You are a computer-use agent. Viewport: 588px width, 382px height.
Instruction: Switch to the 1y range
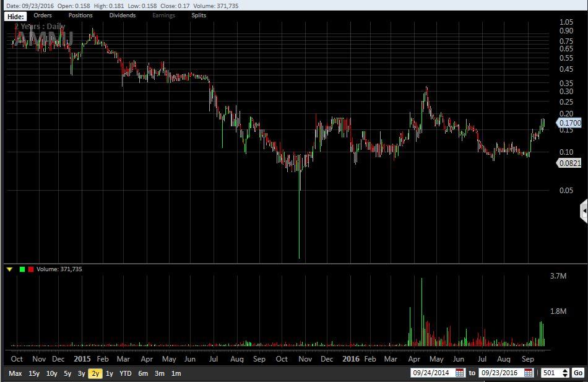click(x=110, y=373)
